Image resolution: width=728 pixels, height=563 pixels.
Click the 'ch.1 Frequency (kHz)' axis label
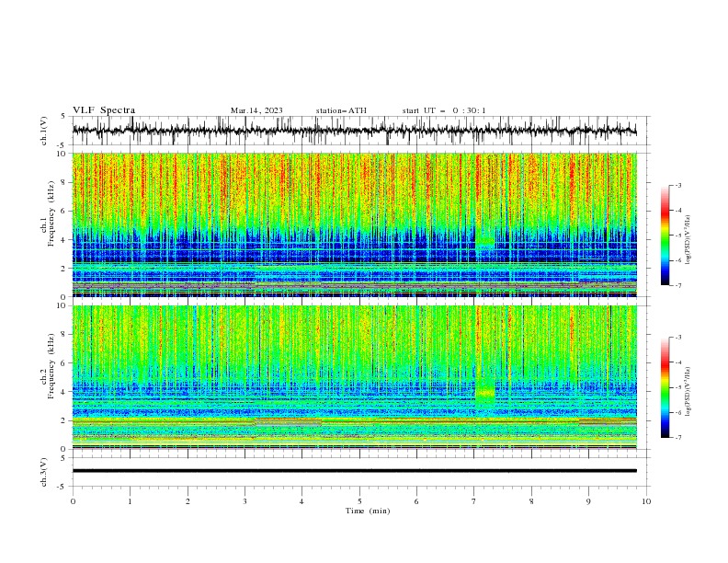47,212
